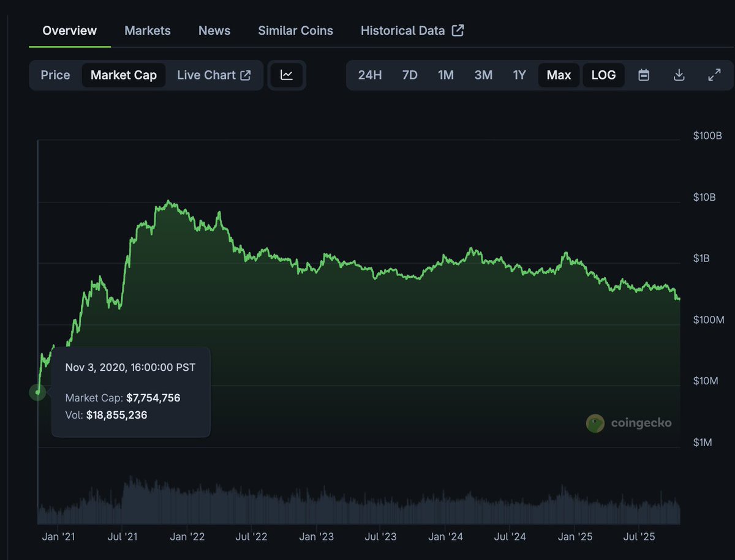Click the external link icon beside Historical Data
The height and width of the screenshot is (560, 735).
[x=458, y=29]
